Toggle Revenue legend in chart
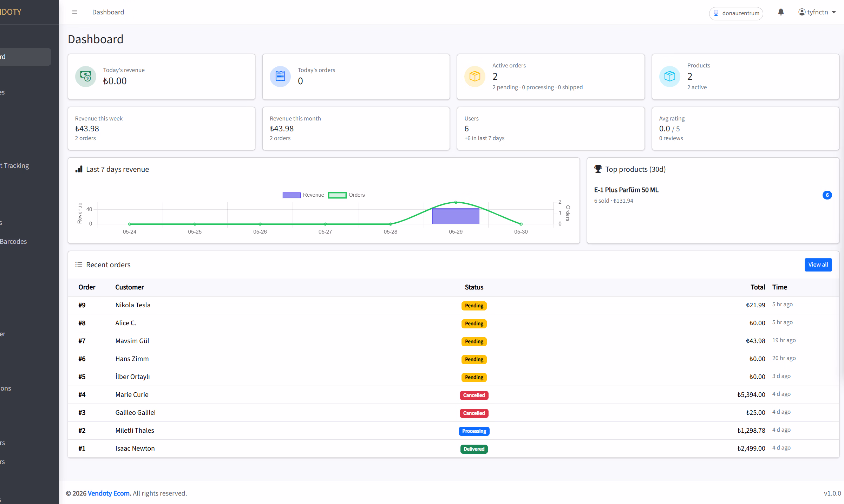The height and width of the screenshot is (504, 844). click(303, 195)
